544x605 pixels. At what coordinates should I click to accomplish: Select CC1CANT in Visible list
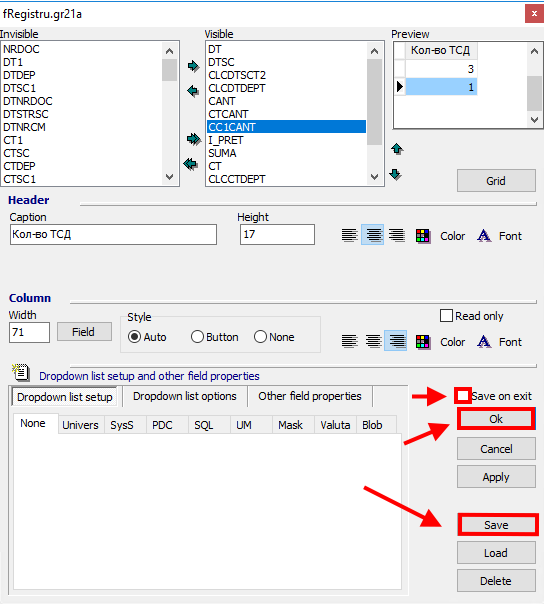287,127
